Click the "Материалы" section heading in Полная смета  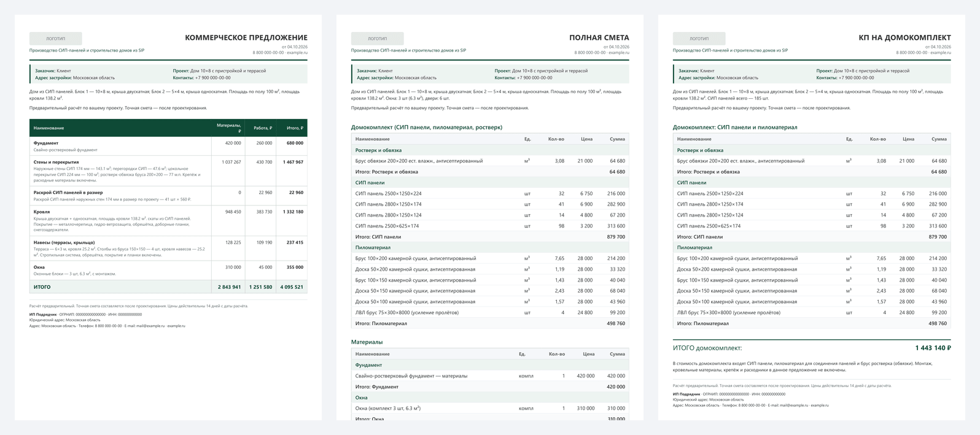pos(367,342)
